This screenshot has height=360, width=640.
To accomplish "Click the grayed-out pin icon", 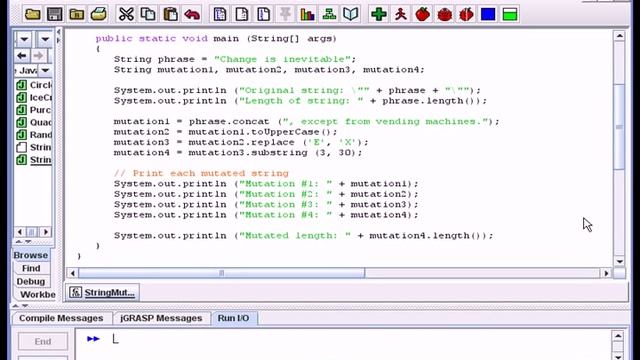I will (285, 14).
